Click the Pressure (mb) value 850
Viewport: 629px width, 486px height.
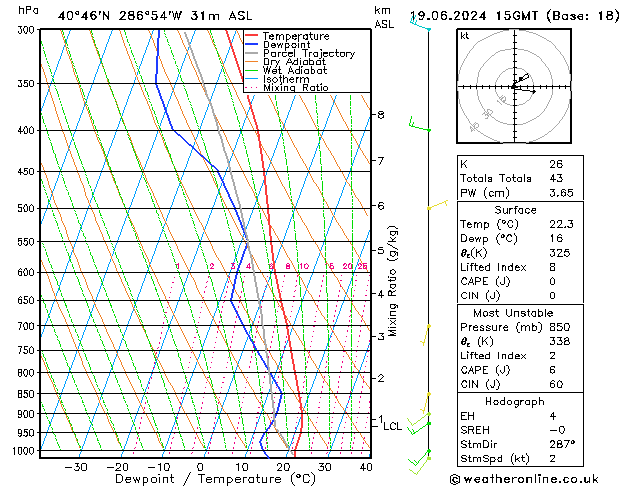tap(560, 327)
